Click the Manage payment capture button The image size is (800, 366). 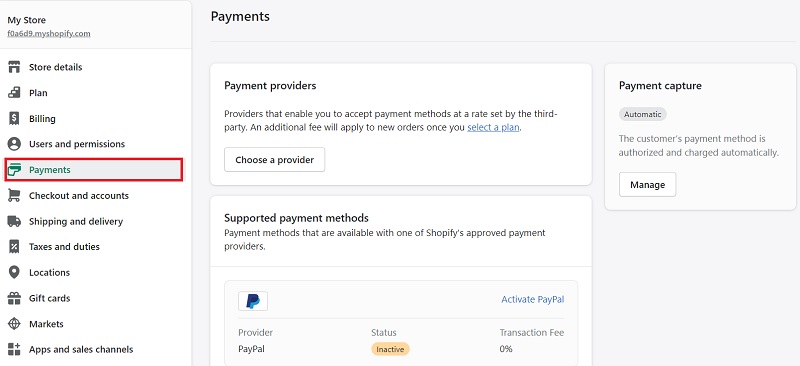coord(647,185)
